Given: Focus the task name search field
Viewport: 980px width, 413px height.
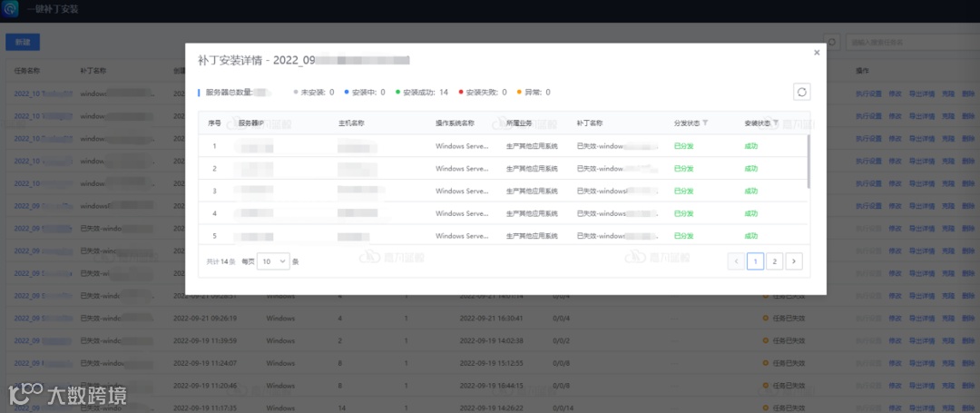Looking at the screenshot, I should pos(911,42).
